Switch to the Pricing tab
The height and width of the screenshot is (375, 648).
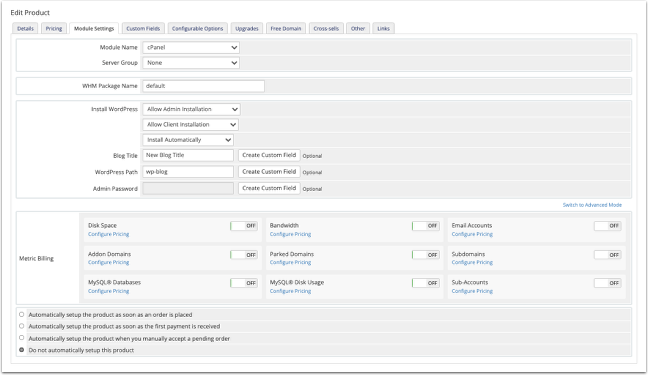54,29
